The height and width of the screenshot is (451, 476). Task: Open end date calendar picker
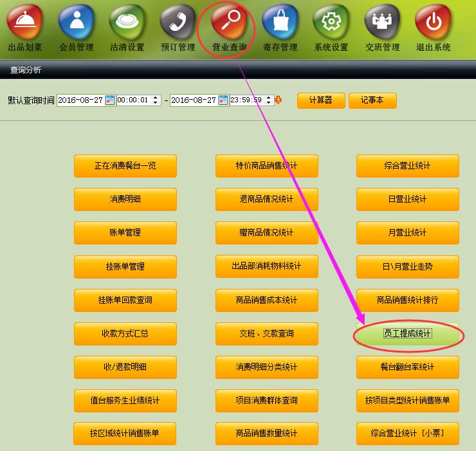click(223, 100)
